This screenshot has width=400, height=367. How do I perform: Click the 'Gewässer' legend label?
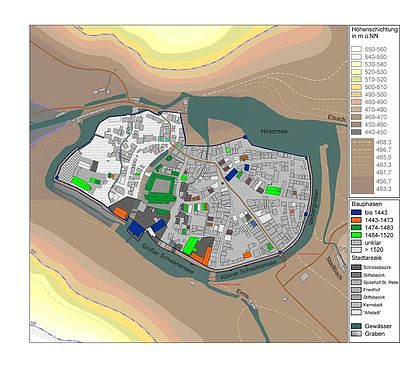point(378,326)
